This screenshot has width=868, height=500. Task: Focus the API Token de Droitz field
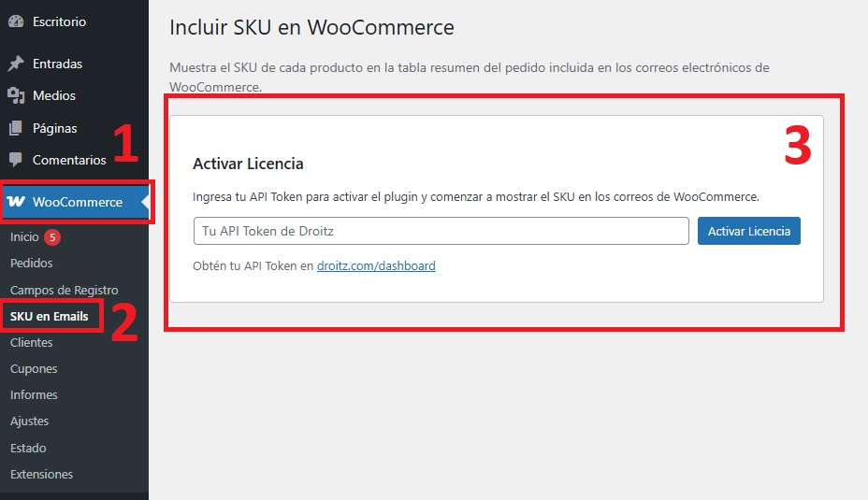pos(441,231)
